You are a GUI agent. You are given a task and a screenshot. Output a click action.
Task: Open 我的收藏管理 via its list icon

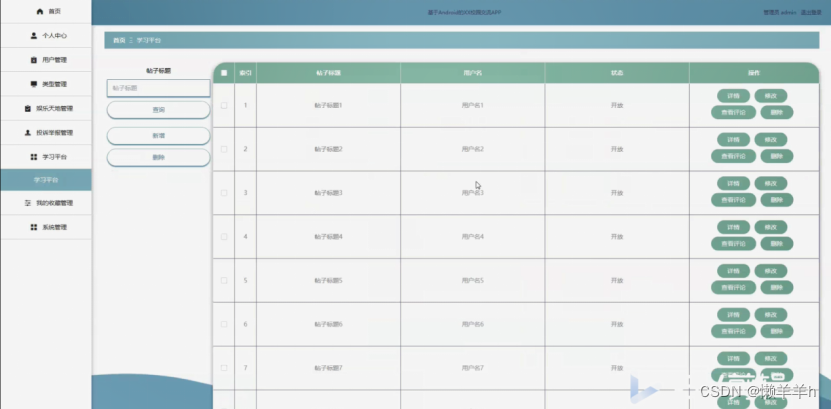pos(28,203)
